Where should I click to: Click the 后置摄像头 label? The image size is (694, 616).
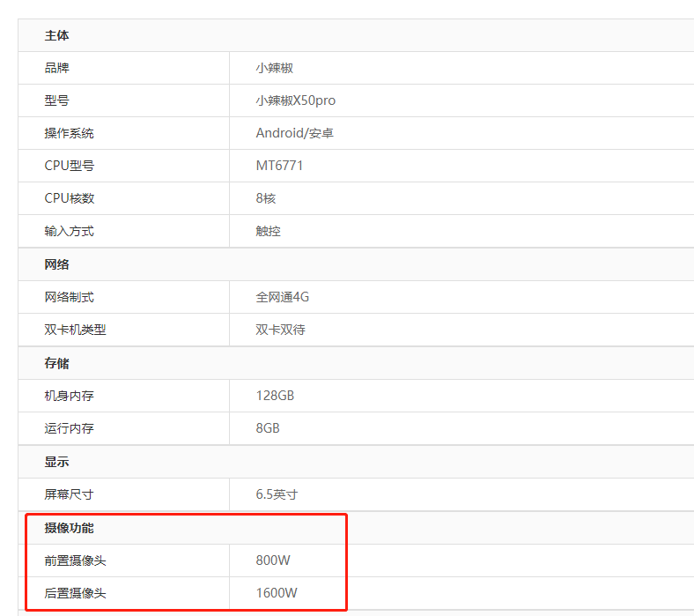click(x=75, y=593)
